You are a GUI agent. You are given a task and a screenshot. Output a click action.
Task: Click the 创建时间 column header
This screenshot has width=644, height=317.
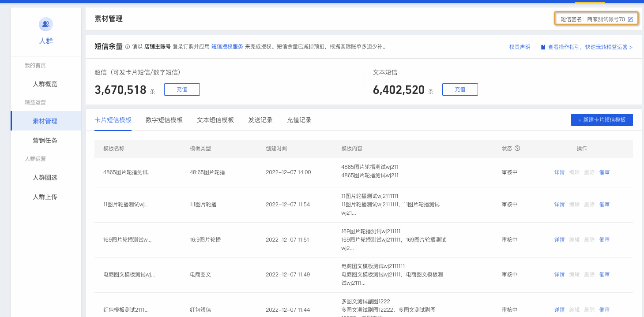(x=276, y=149)
